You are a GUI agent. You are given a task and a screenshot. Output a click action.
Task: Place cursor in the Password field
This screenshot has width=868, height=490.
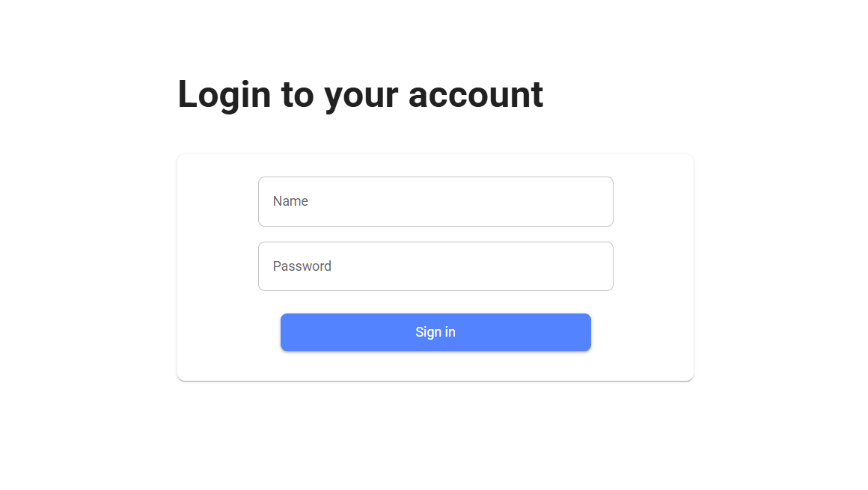435,266
